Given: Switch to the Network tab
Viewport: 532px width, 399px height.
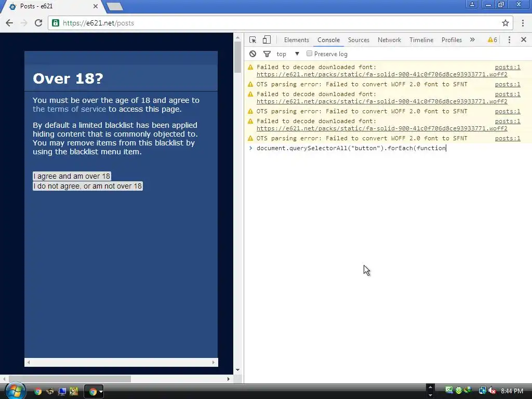Looking at the screenshot, I should [389, 39].
